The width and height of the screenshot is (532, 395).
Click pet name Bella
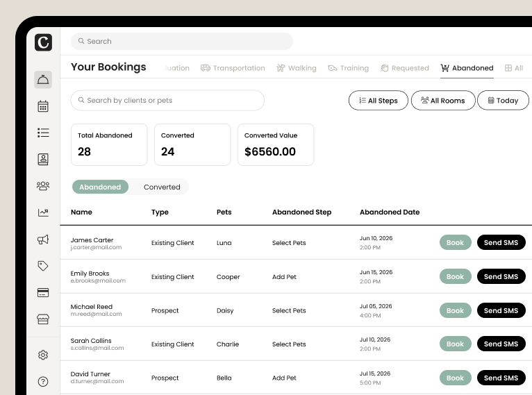[x=224, y=378]
